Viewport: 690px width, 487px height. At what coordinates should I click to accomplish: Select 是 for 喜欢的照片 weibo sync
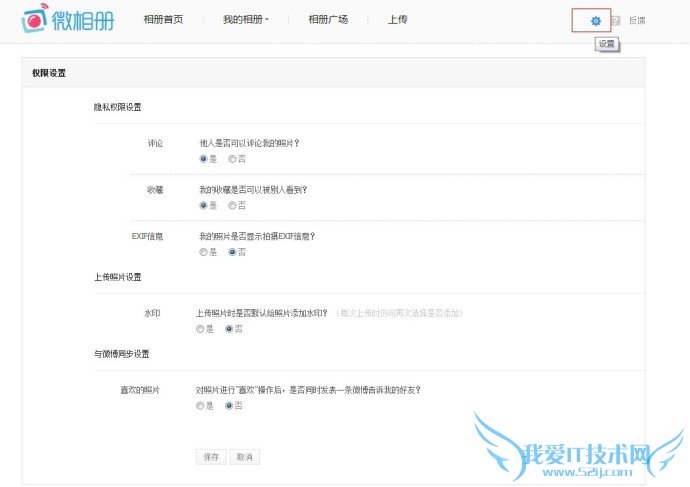(200, 406)
